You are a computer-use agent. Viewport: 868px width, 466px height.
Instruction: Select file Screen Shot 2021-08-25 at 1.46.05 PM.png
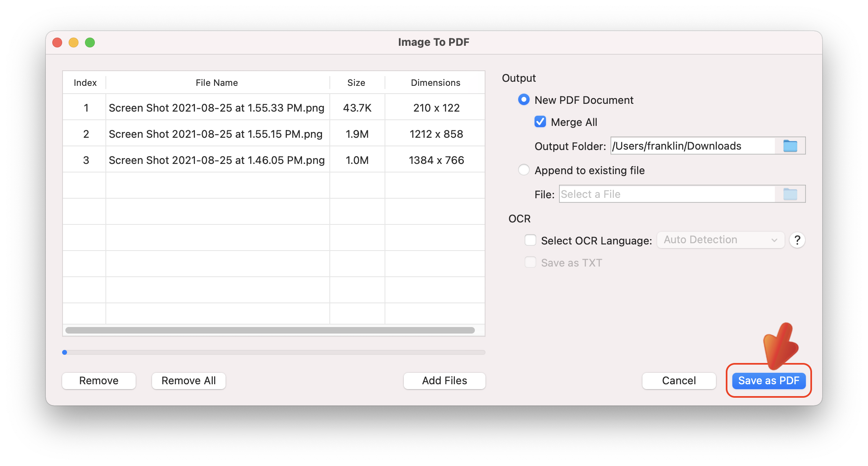coord(217,160)
